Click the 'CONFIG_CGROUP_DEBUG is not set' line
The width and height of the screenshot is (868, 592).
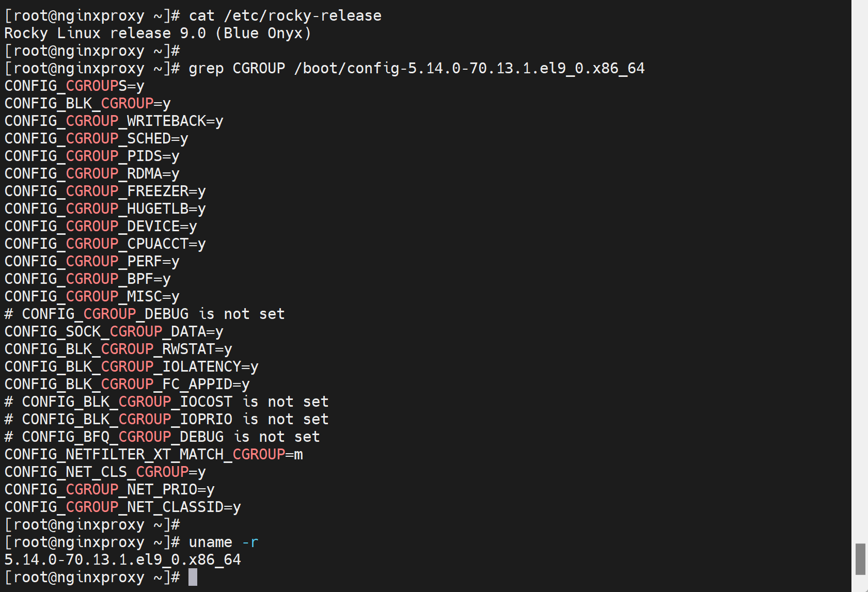145,314
